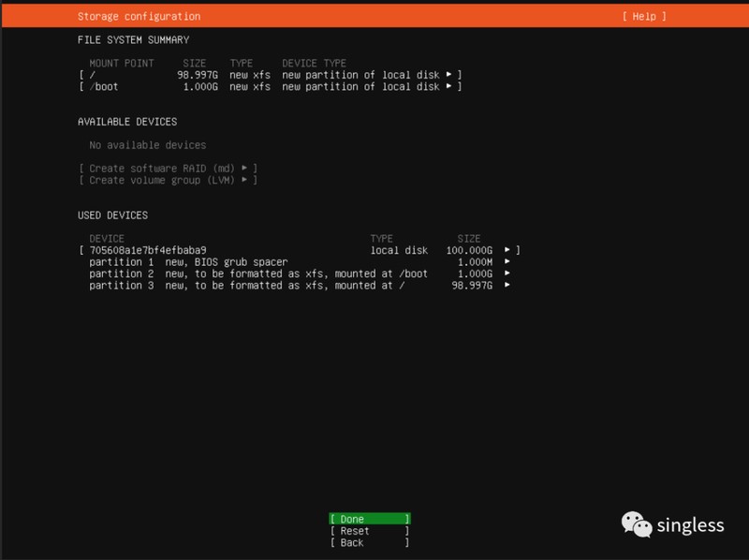
Task: Open Create software RAID (md)
Action: coord(169,169)
